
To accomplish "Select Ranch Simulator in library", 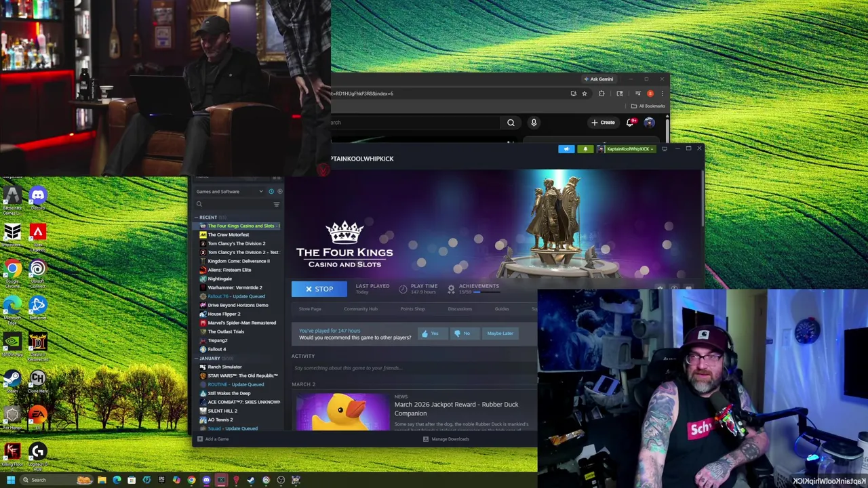I will 224,367.
